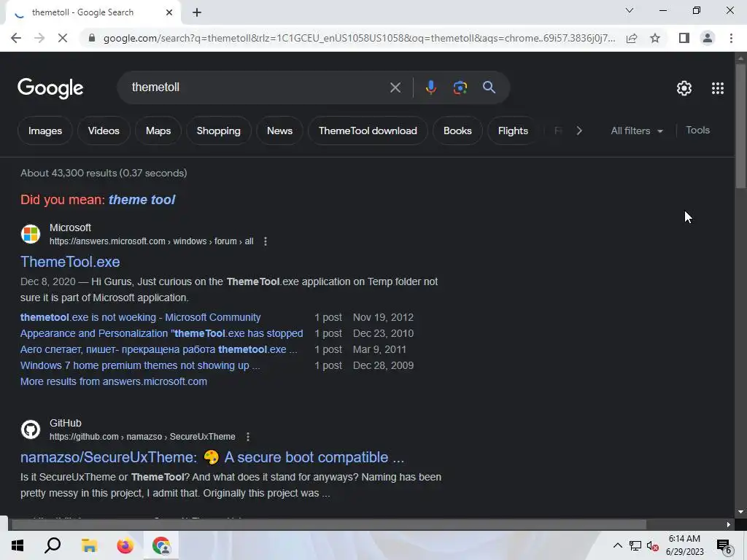
Task: Open Microsoft result options menu
Action: pos(266,241)
